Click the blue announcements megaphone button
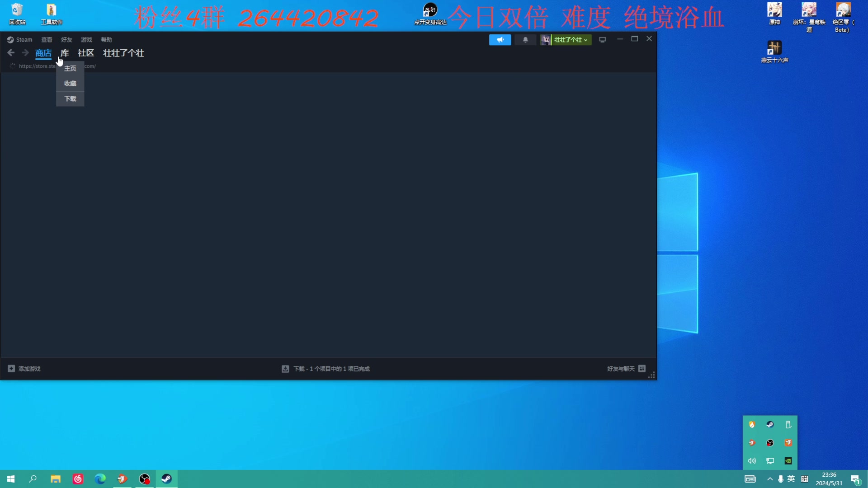This screenshot has height=488, width=868. coord(500,40)
